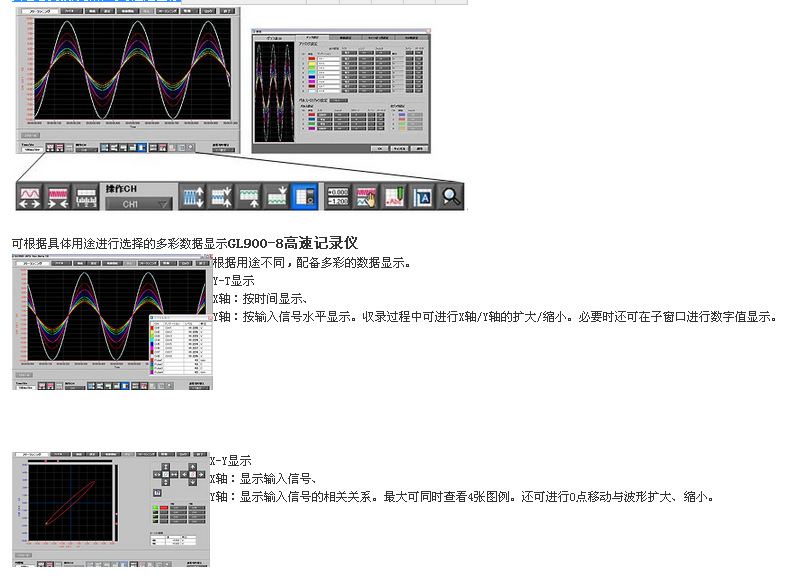Click the compress time-axis waveform icon
811x579 pixels.
tap(58, 197)
